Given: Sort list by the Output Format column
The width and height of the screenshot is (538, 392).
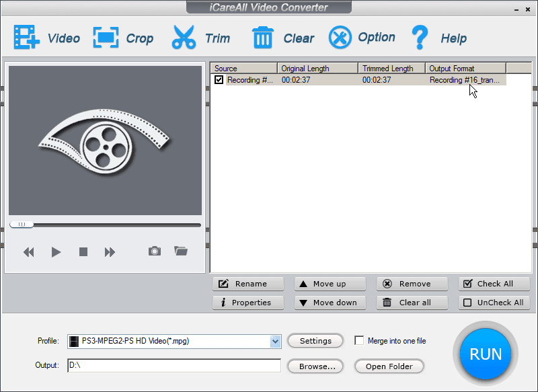Looking at the screenshot, I should (467, 68).
